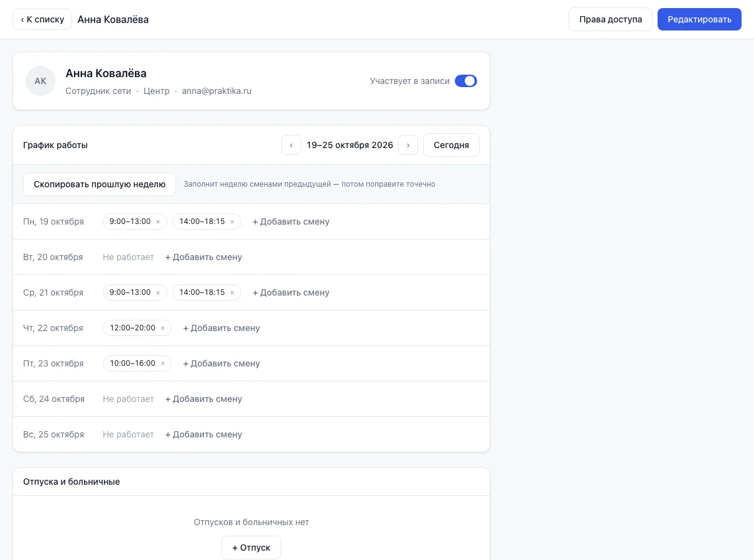
Task: Add a shift for Tuesday, 20 октября
Action: tap(203, 257)
